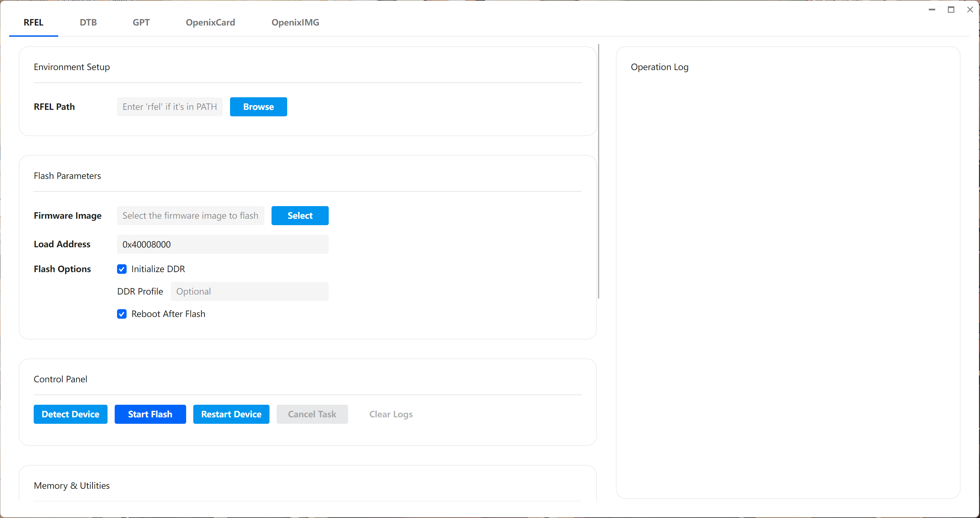Open the GPT tab
The height and width of the screenshot is (518, 980).
click(x=141, y=22)
